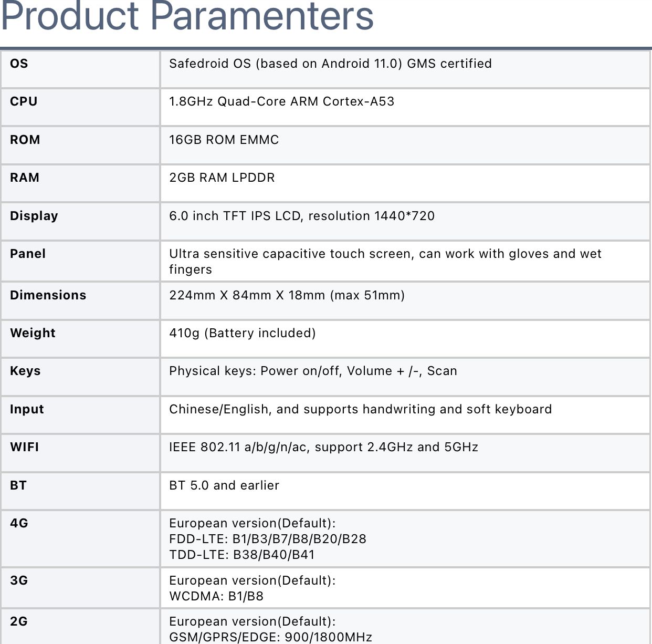Select the 16GB ROM EMMC cell
Image resolution: width=652 pixels, height=644 pixels.
click(x=224, y=140)
